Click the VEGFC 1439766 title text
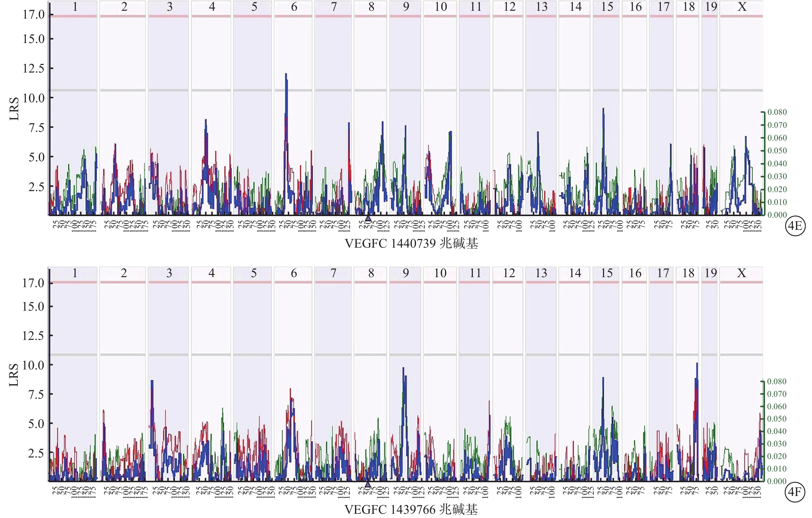Viewport: 812px width, 518px height. (x=411, y=509)
